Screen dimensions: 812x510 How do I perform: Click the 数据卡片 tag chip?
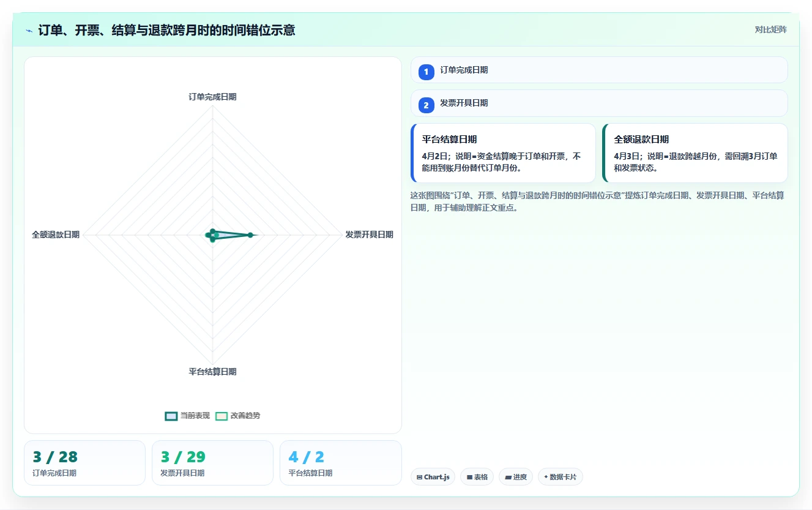point(560,477)
